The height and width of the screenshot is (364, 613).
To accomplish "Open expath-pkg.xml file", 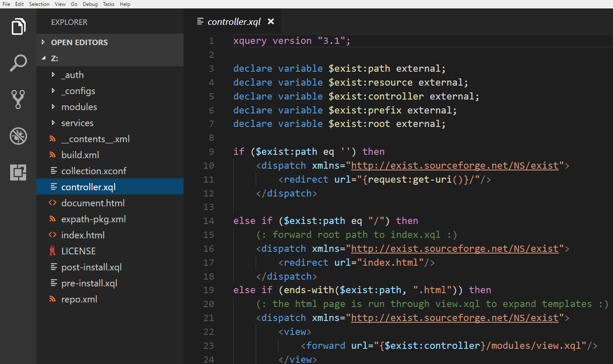I will 94,219.
